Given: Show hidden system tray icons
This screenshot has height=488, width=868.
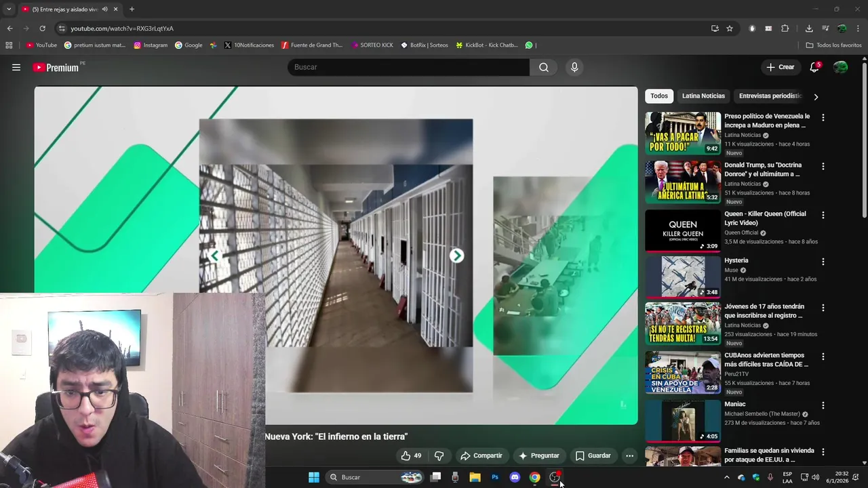Looking at the screenshot, I should click(x=726, y=477).
